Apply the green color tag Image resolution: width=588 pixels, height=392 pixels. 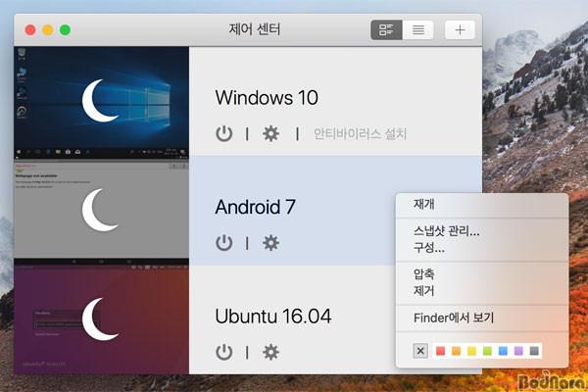(487, 351)
